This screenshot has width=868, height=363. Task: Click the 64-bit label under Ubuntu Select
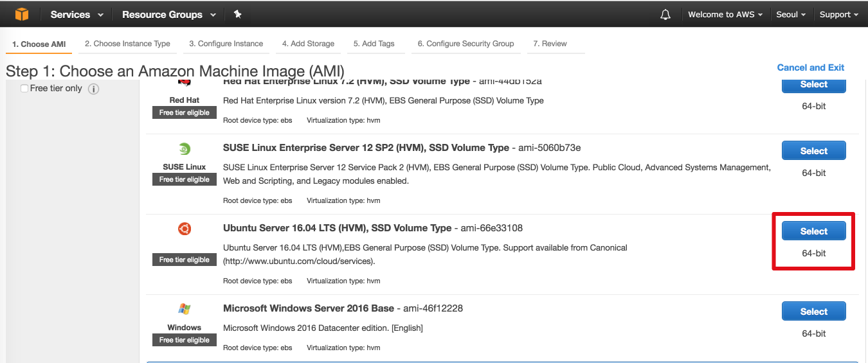coord(813,253)
